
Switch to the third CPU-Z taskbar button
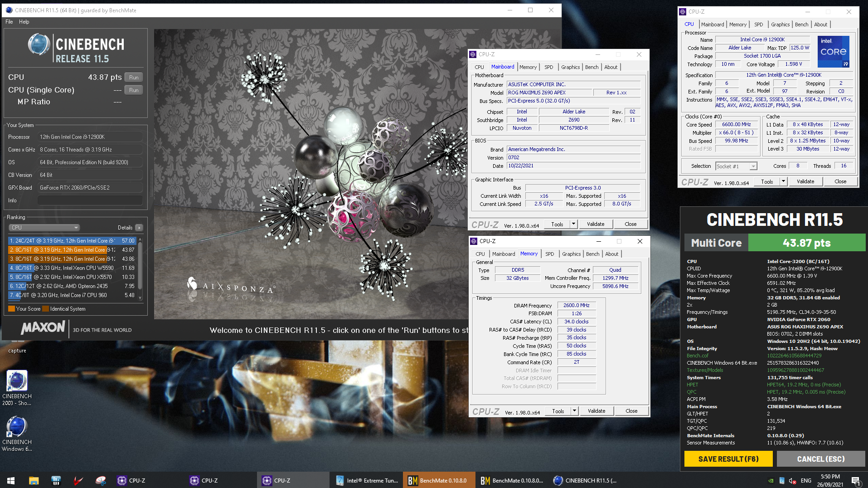(x=293, y=480)
